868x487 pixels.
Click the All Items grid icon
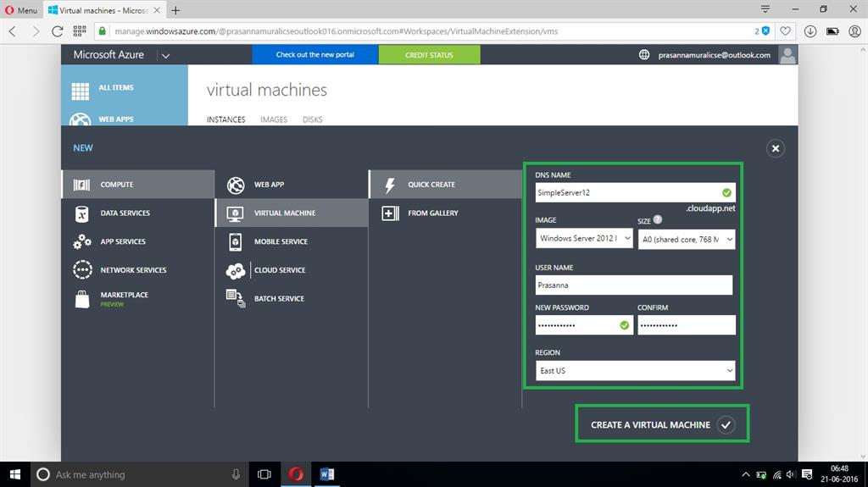click(81, 91)
